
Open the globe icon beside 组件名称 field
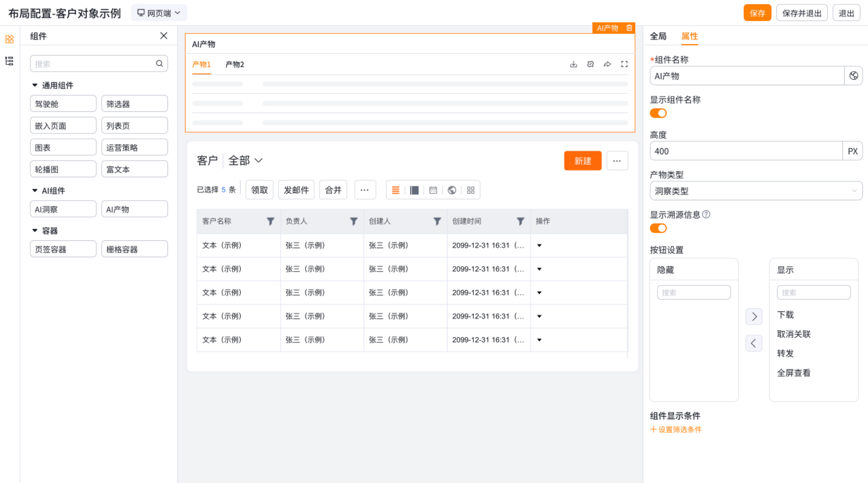coord(854,76)
